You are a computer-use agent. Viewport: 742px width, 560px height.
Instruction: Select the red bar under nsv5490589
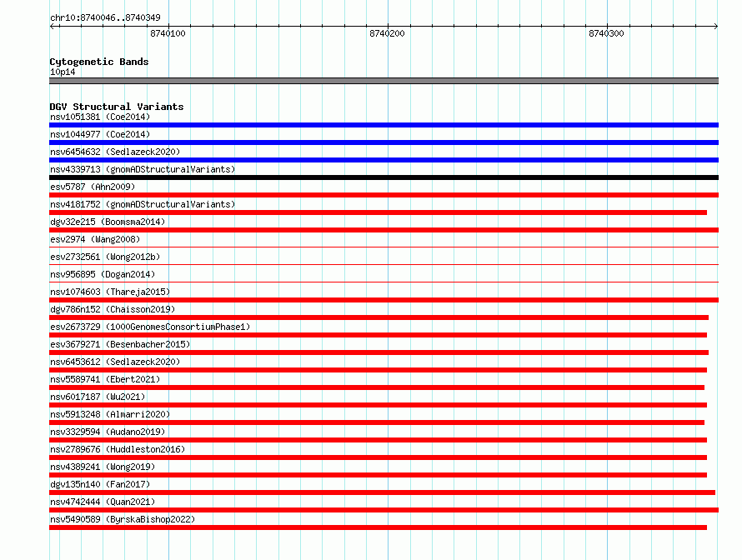(379, 527)
